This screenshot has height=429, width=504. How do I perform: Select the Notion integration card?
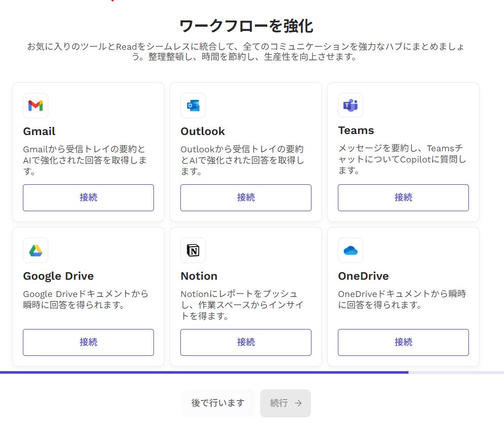(x=245, y=296)
